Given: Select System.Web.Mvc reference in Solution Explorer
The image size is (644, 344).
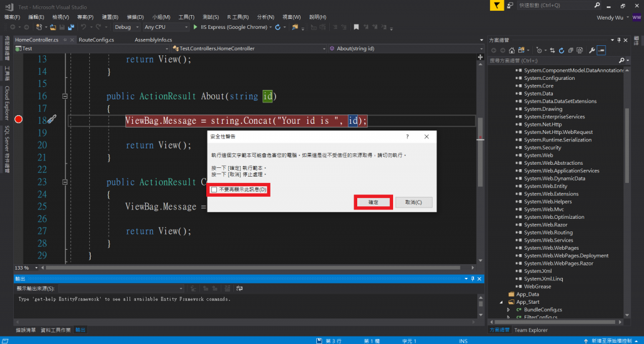Looking at the screenshot, I should (544, 209).
